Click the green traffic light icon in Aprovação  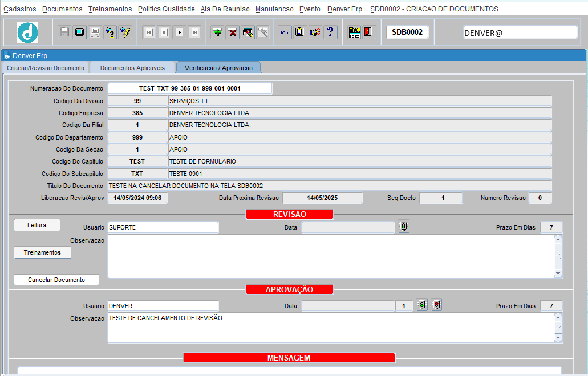click(x=422, y=305)
